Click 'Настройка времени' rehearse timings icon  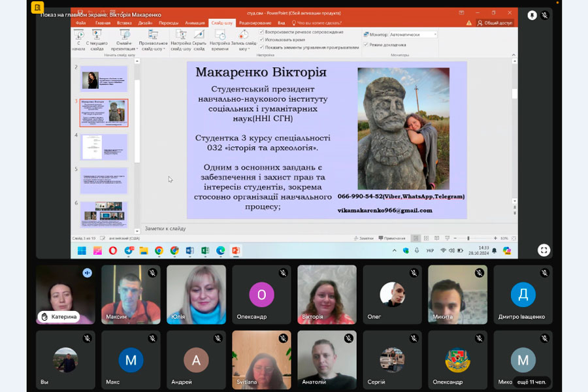pos(220,36)
